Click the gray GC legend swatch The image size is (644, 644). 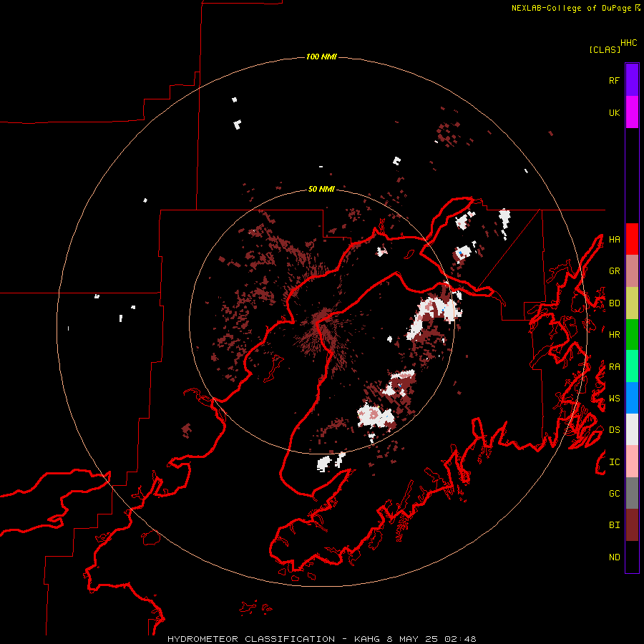click(632, 493)
